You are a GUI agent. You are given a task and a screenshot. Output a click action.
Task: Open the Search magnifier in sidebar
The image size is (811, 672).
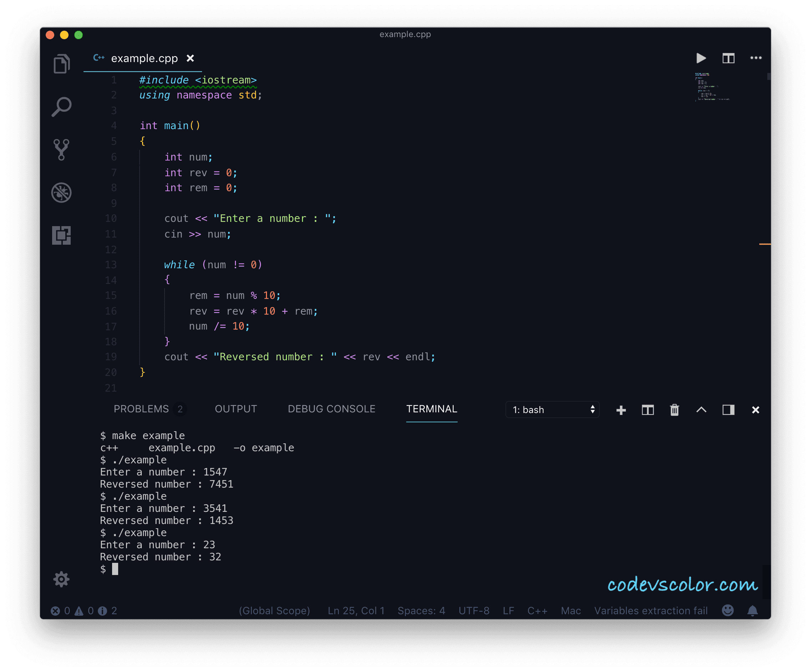pos(61,107)
